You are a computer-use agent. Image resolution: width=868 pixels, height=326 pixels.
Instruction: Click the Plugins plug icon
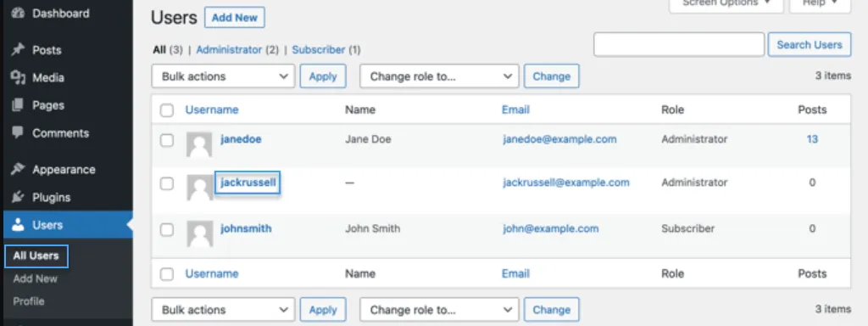[x=19, y=197]
